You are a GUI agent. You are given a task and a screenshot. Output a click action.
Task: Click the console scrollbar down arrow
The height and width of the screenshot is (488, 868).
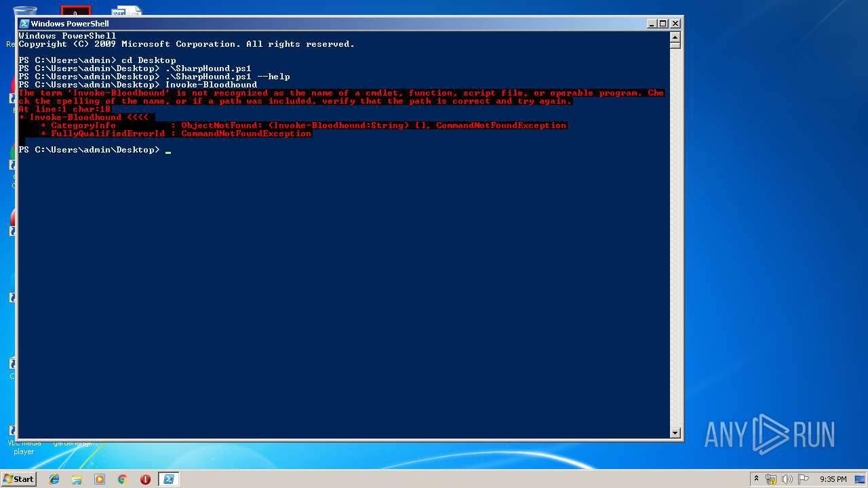click(x=675, y=433)
